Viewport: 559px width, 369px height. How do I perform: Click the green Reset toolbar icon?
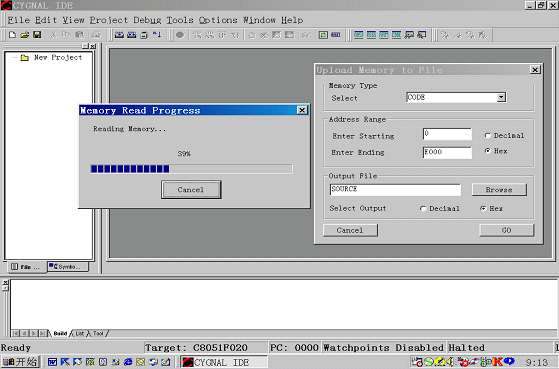(x=323, y=35)
